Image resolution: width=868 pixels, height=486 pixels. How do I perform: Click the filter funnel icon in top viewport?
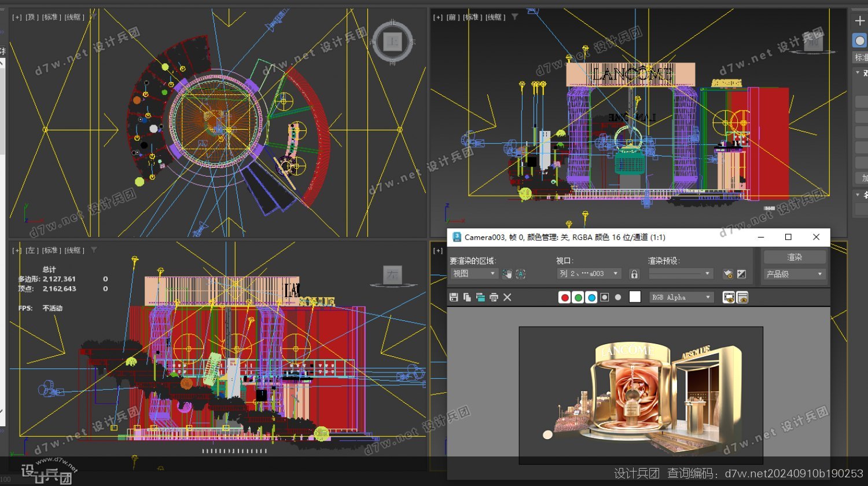93,17
